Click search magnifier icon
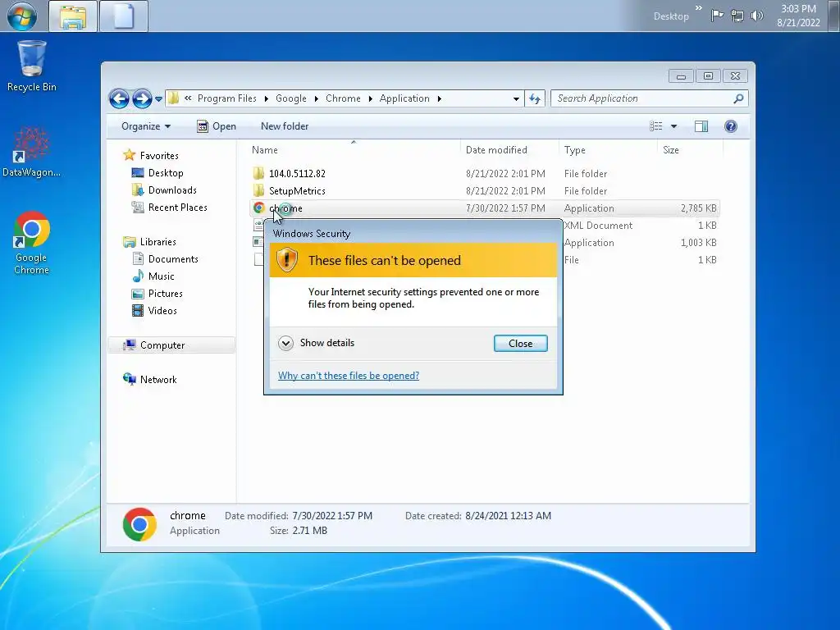The height and width of the screenshot is (630, 840). click(738, 98)
